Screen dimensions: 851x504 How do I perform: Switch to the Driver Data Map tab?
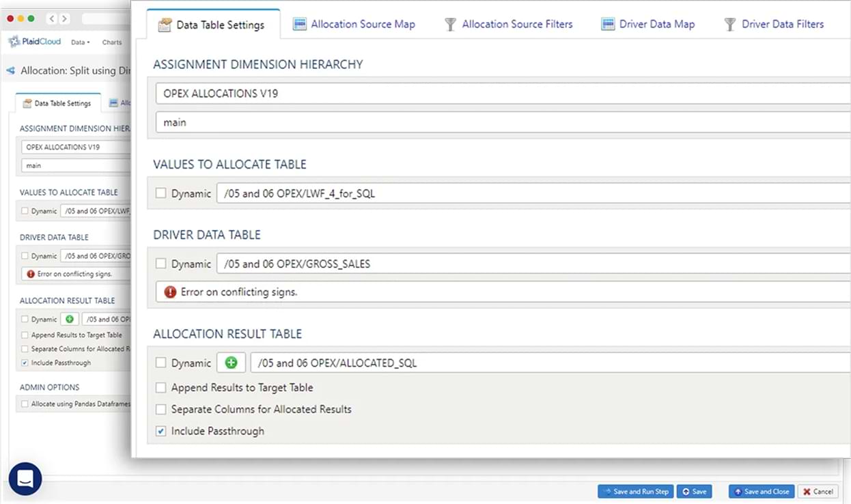[x=647, y=24]
